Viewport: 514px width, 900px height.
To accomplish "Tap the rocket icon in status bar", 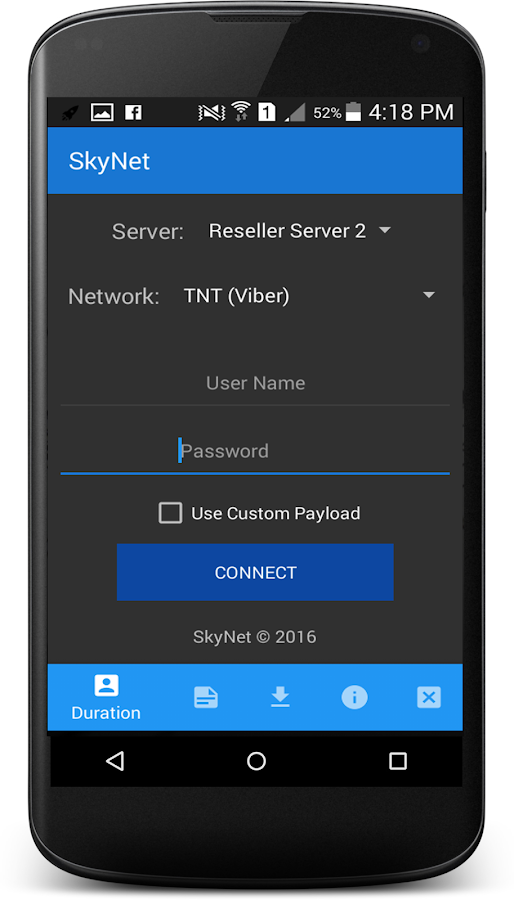I will pos(70,112).
